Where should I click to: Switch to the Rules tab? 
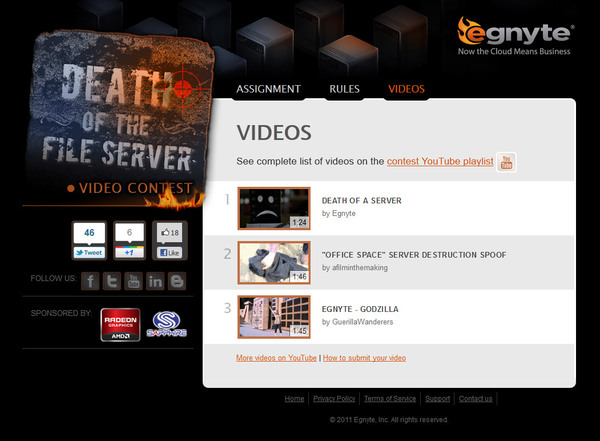[344, 89]
